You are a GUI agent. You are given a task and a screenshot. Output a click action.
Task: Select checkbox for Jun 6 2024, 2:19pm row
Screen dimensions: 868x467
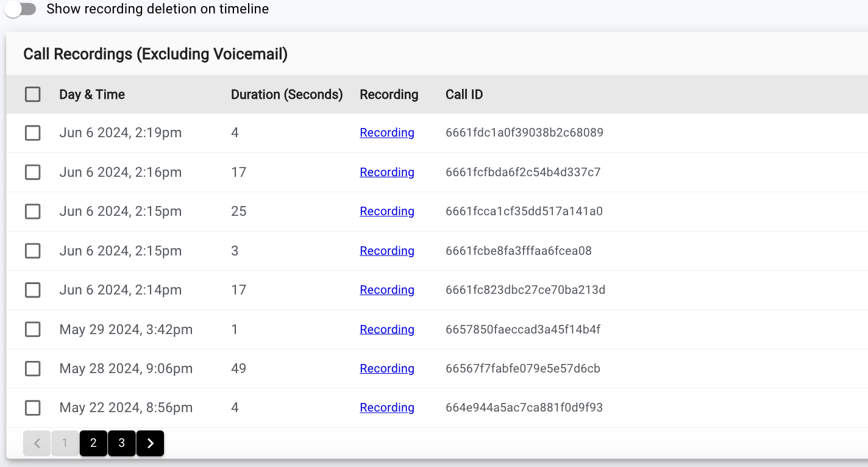pos(33,133)
